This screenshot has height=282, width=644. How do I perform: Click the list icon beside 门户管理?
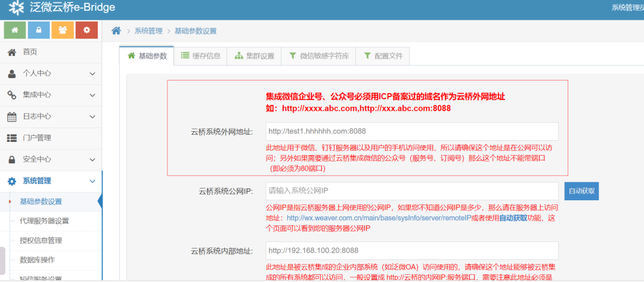(x=12, y=138)
